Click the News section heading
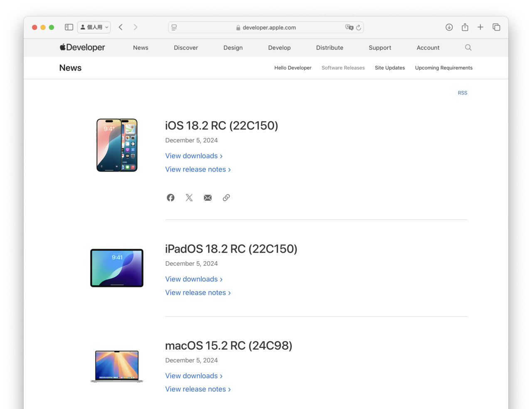 tap(70, 68)
